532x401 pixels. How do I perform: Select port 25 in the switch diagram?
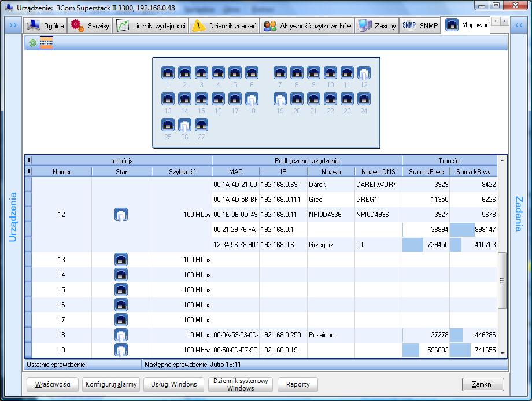168,125
